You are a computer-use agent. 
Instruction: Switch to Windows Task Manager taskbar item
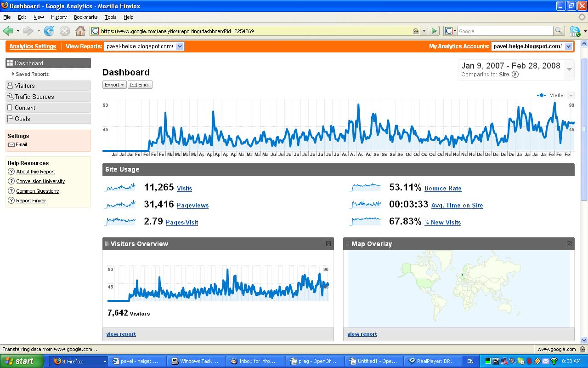196,361
